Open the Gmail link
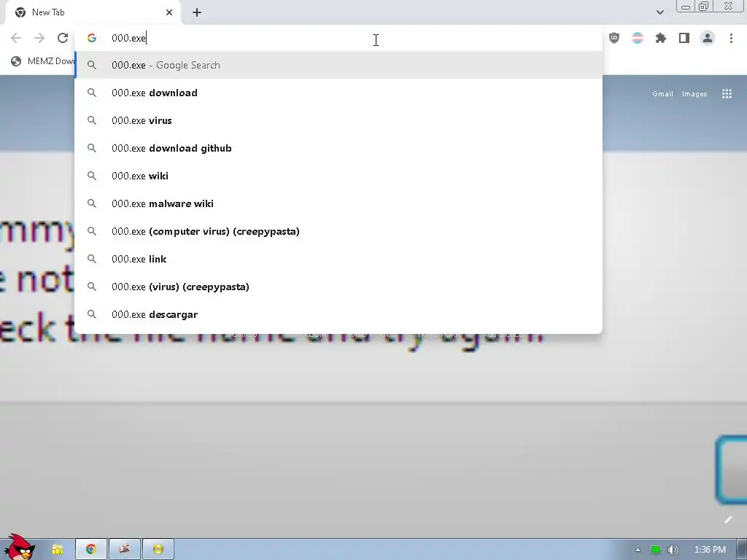 click(x=662, y=94)
